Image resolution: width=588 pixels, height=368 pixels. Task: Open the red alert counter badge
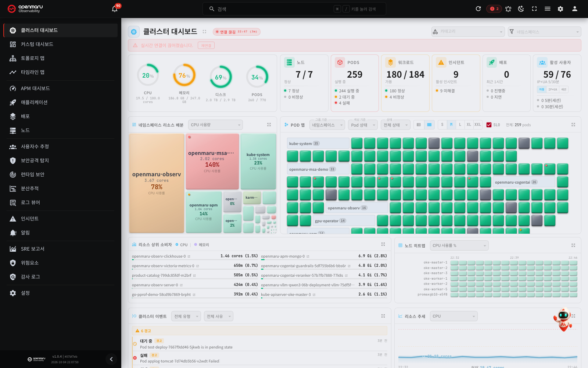pyautogui.click(x=494, y=9)
